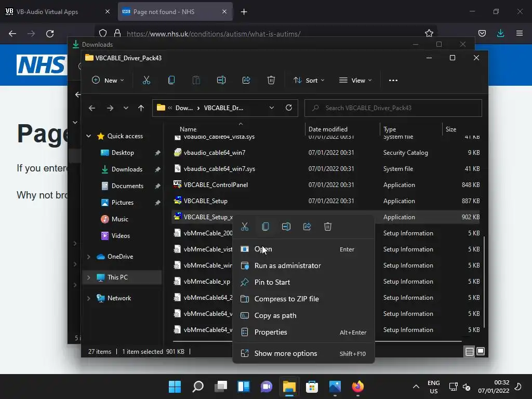Open Pictures in Quick access
This screenshot has width=532, height=399.
[x=123, y=203]
